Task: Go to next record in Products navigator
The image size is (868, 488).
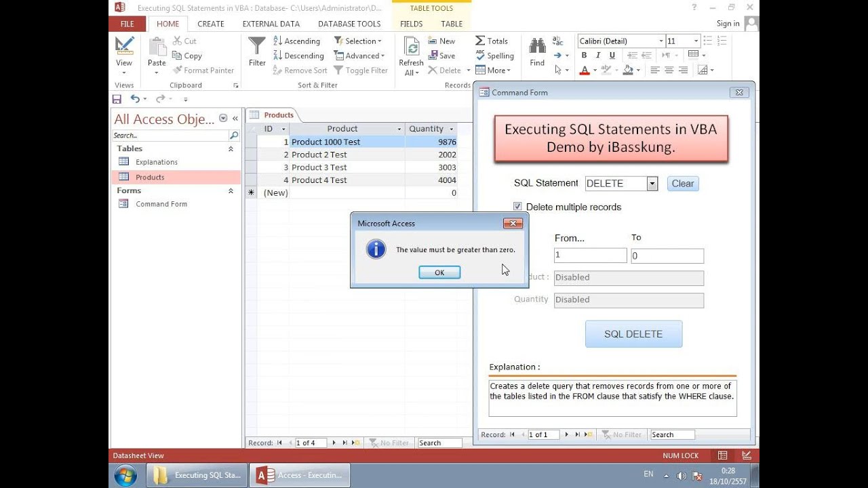Action: (334, 443)
